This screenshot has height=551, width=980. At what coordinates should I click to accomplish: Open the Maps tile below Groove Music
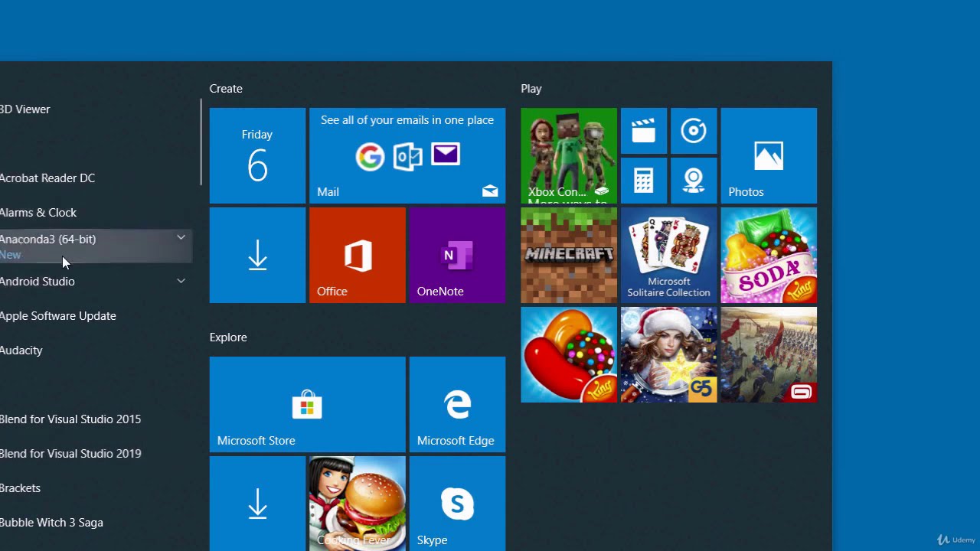pos(694,181)
